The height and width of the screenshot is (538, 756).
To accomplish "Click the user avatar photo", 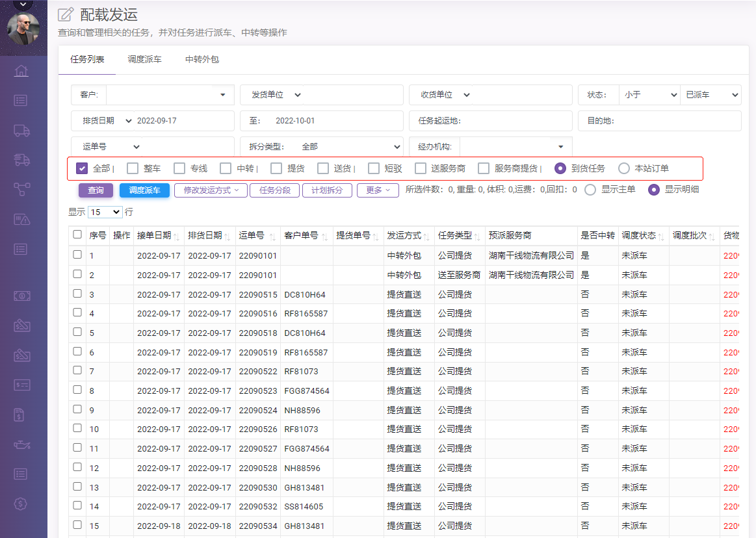I will pos(23,29).
